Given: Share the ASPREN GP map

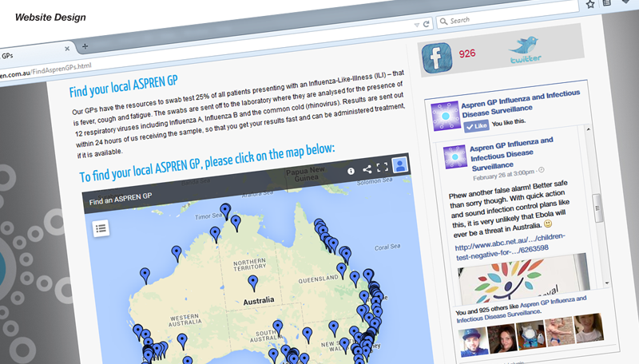Looking at the screenshot, I should (367, 169).
